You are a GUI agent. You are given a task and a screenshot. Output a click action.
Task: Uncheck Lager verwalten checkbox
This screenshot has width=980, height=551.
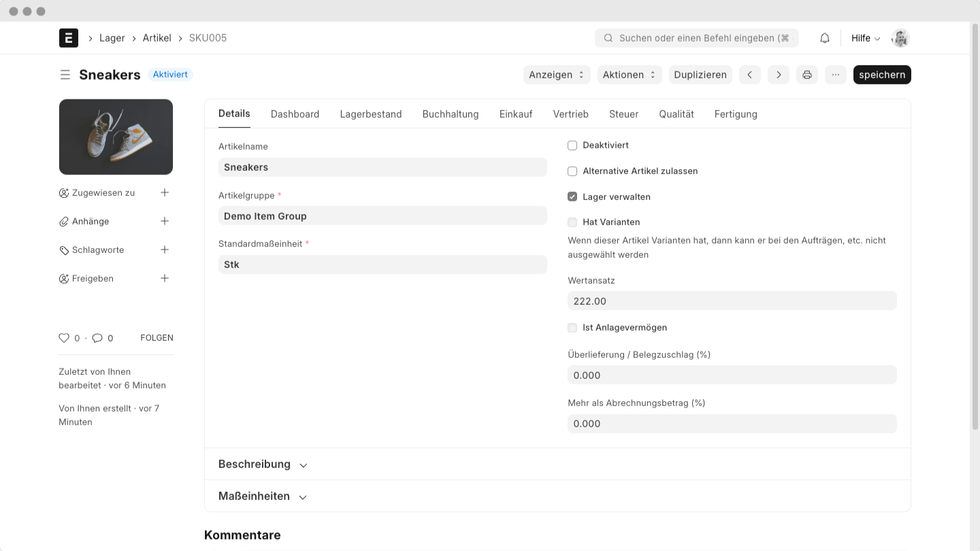[572, 197]
